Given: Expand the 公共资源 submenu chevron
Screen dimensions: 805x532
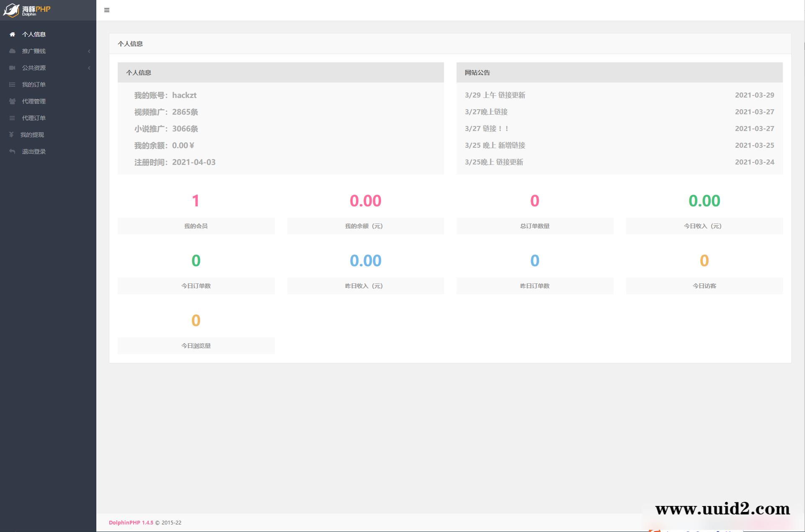Looking at the screenshot, I should click(x=89, y=68).
